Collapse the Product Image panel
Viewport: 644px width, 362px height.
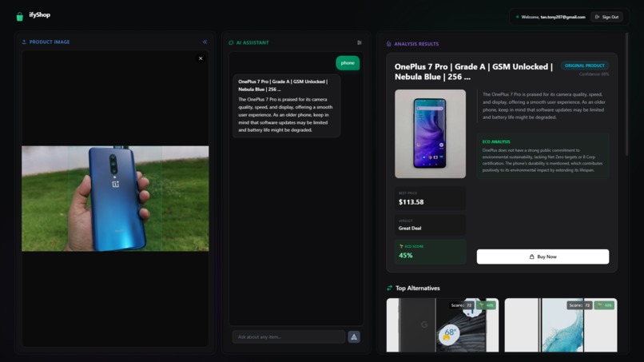click(x=205, y=42)
